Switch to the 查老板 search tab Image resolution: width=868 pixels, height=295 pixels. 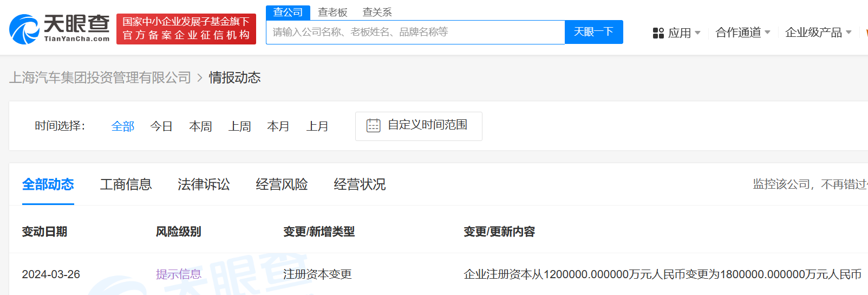332,12
